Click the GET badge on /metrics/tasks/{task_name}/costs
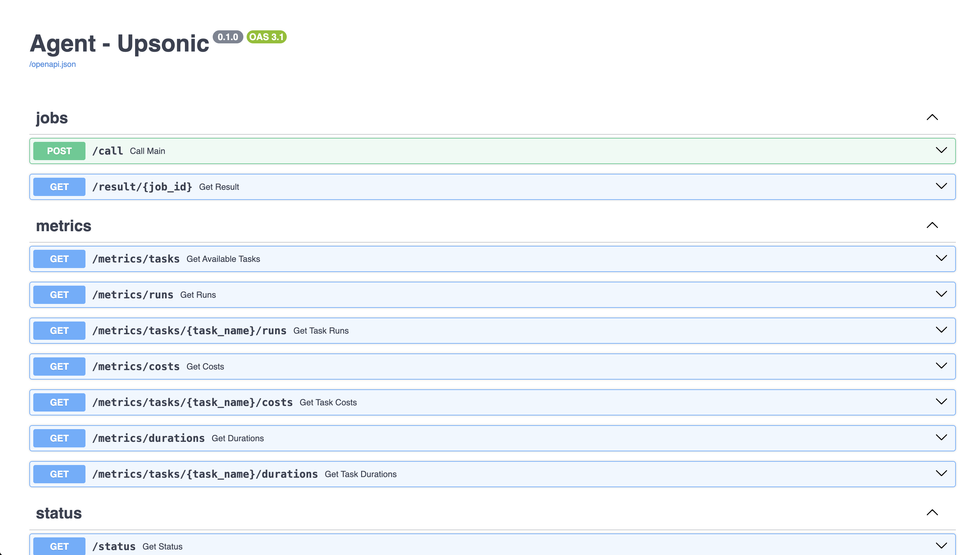 [59, 402]
